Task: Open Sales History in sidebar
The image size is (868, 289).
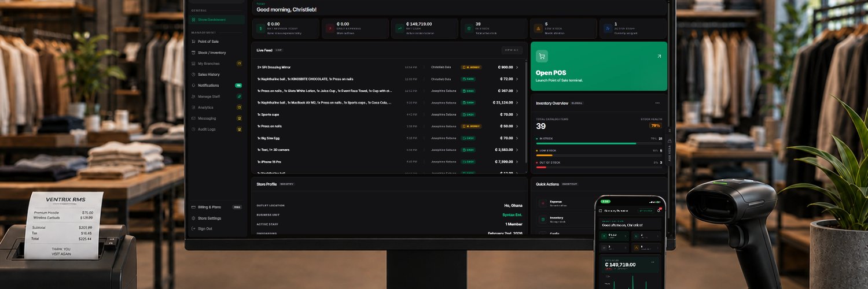Action: 216,75
